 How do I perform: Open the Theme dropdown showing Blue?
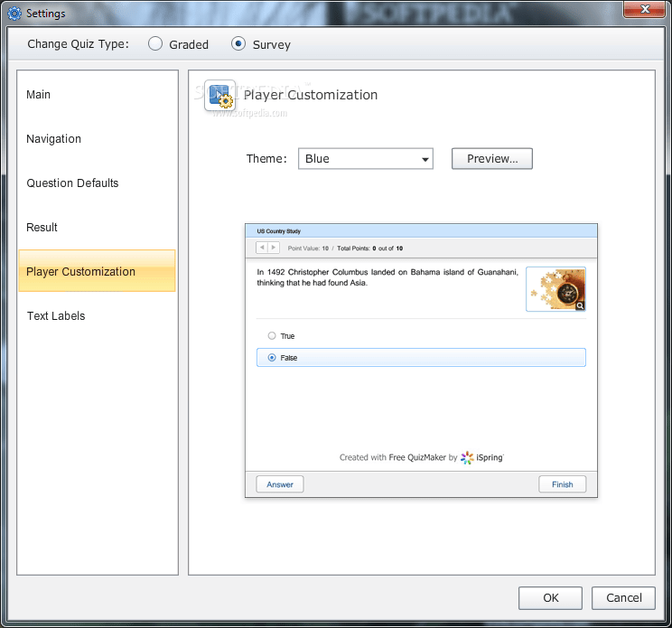coord(366,159)
